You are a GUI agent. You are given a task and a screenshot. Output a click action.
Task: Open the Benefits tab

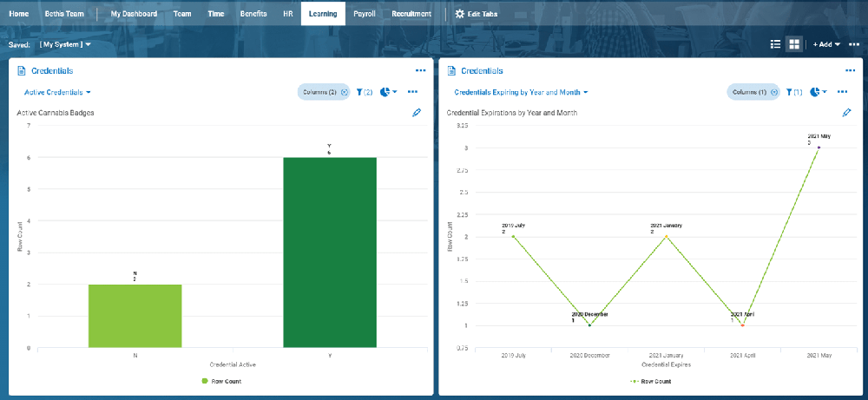(253, 14)
